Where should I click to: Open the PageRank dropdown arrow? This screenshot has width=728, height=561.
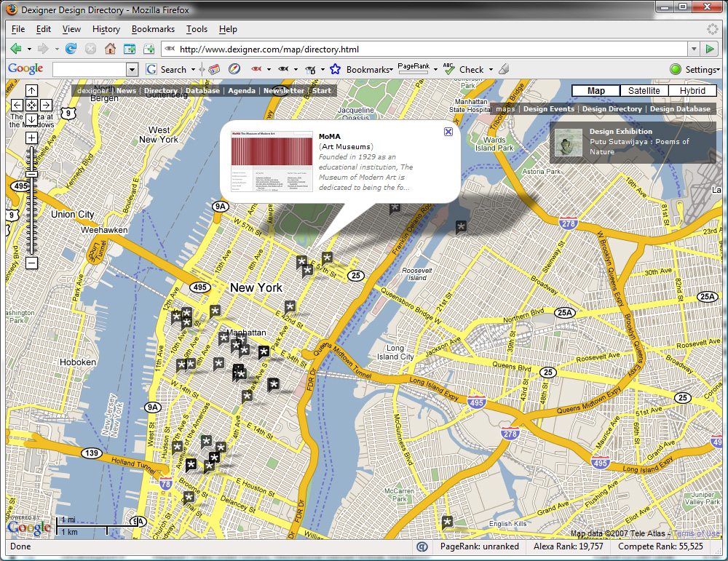(x=435, y=70)
